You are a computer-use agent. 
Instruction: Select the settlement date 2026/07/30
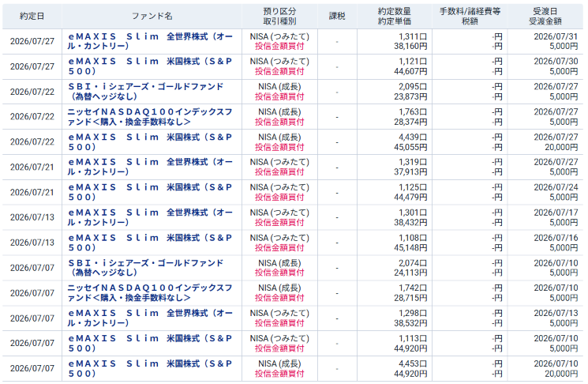coord(556,62)
